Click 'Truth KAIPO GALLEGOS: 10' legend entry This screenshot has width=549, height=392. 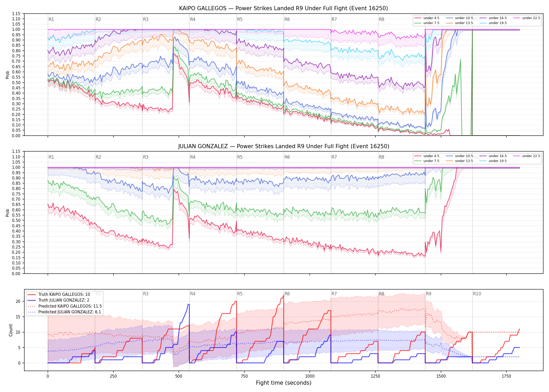[x=59, y=295]
